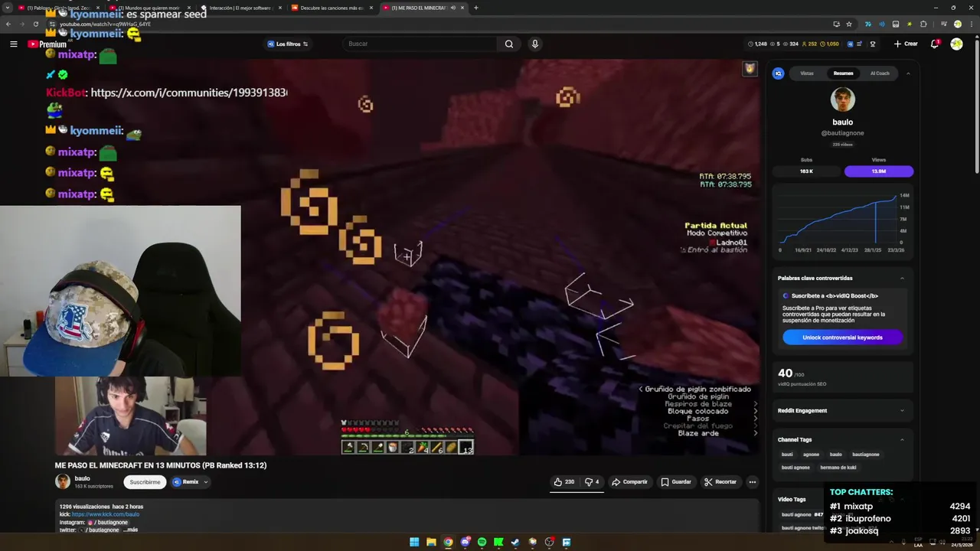Screen dimensions: 980x551
Task: Click the yellow star extension icon
Action: [910, 24]
